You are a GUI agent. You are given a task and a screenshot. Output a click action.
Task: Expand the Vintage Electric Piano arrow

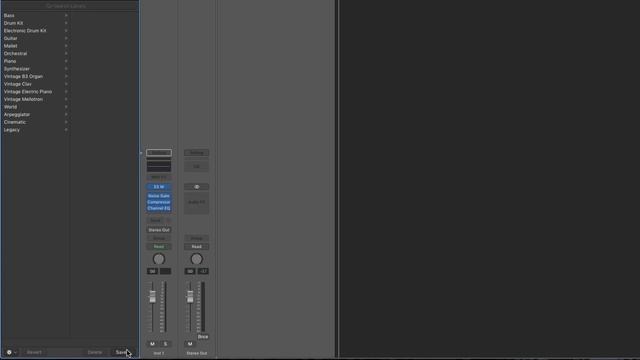[66, 92]
